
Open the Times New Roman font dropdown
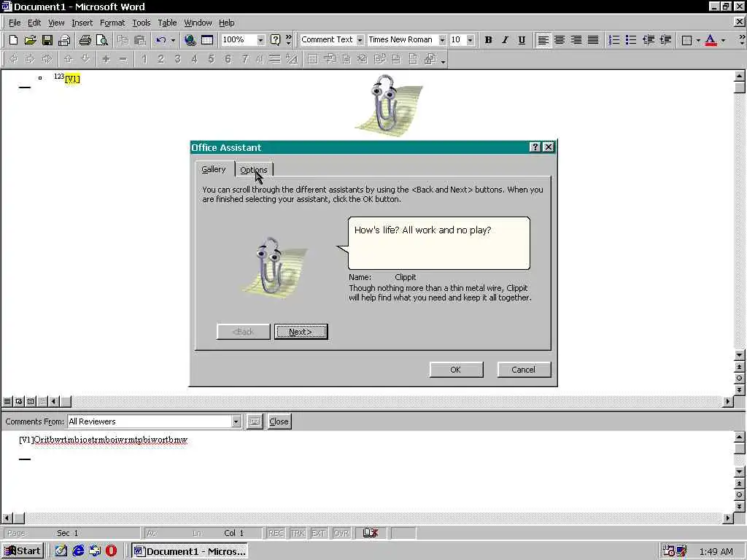[442, 40]
